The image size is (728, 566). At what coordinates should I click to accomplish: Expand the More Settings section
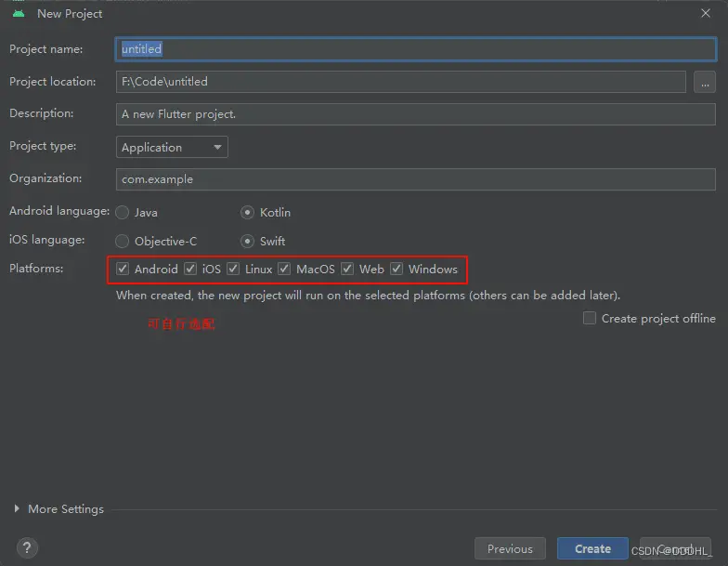point(58,509)
